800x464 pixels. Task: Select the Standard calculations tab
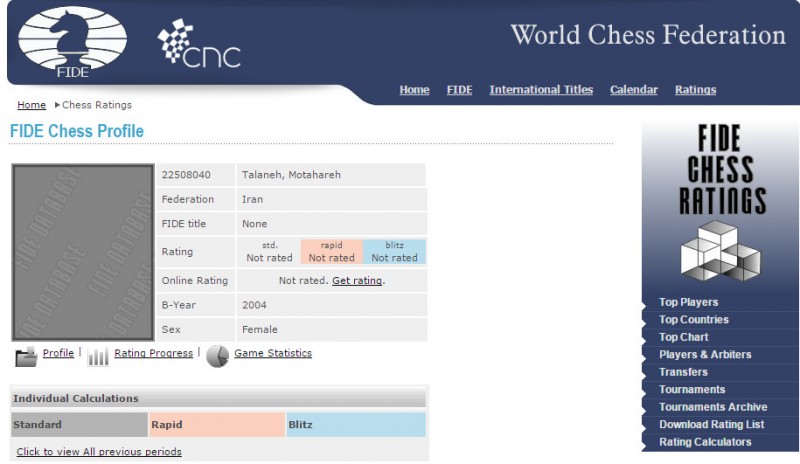[79, 425]
